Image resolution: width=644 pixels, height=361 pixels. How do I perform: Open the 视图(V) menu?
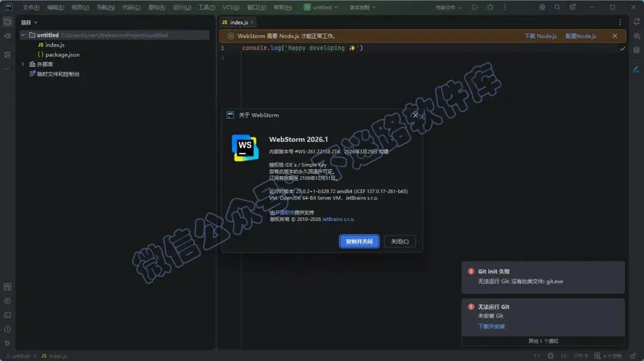click(x=80, y=7)
